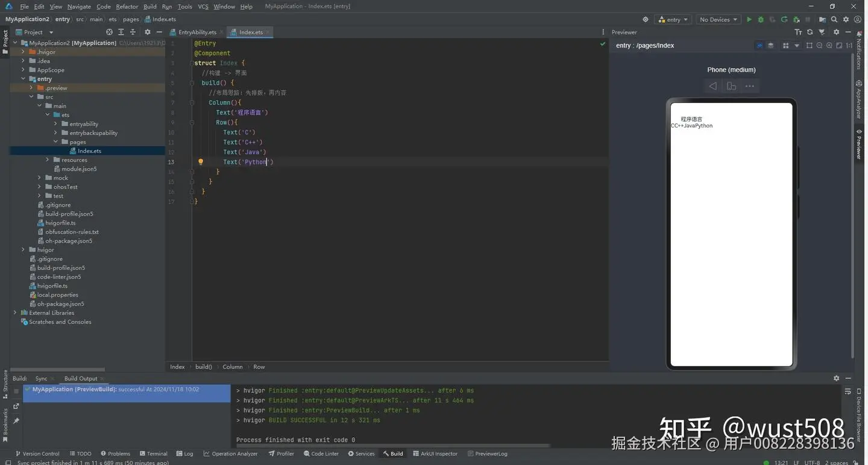Click the light bulb intention icon on line 13
The height and width of the screenshot is (465, 868).
coord(201,161)
